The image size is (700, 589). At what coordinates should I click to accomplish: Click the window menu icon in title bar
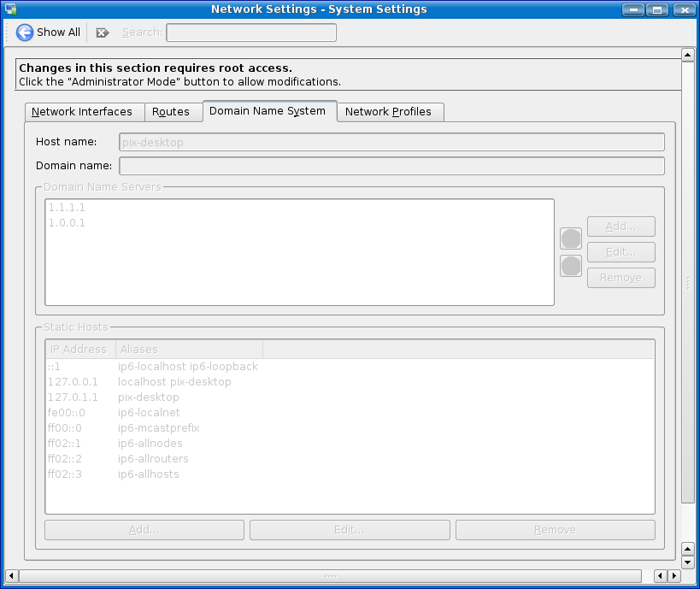point(9,9)
